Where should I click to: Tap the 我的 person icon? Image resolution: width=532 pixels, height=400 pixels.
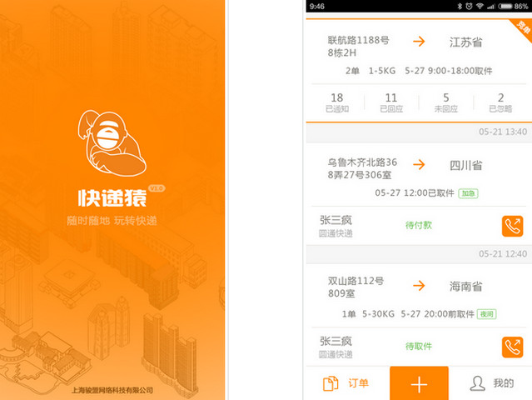477,383
